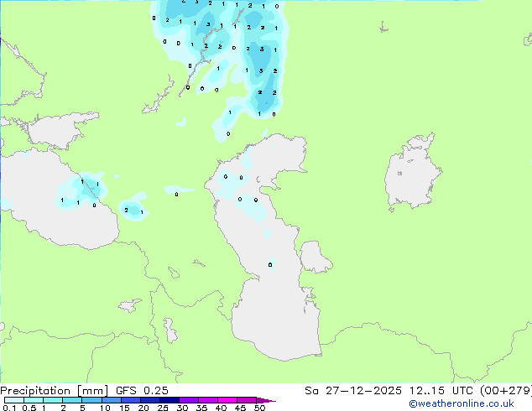Click the "(00+279)" forecast offset text

[506, 391]
